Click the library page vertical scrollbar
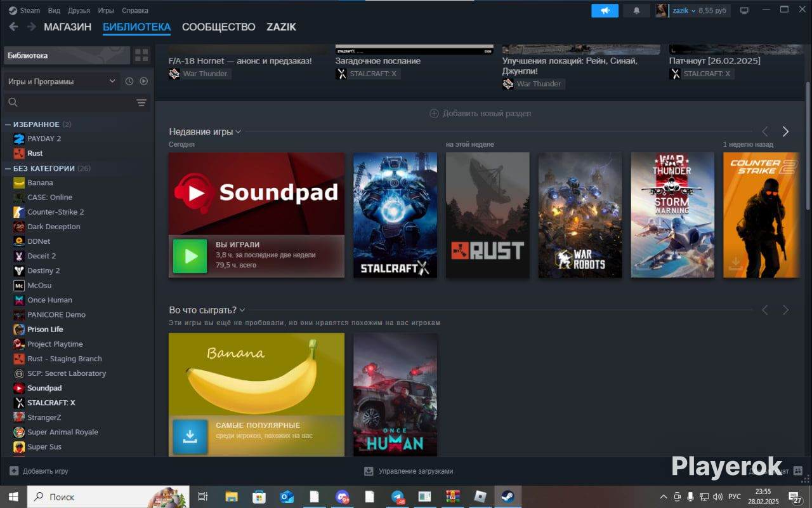Viewport: 812px width, 508px height. (x=808, y=146)
